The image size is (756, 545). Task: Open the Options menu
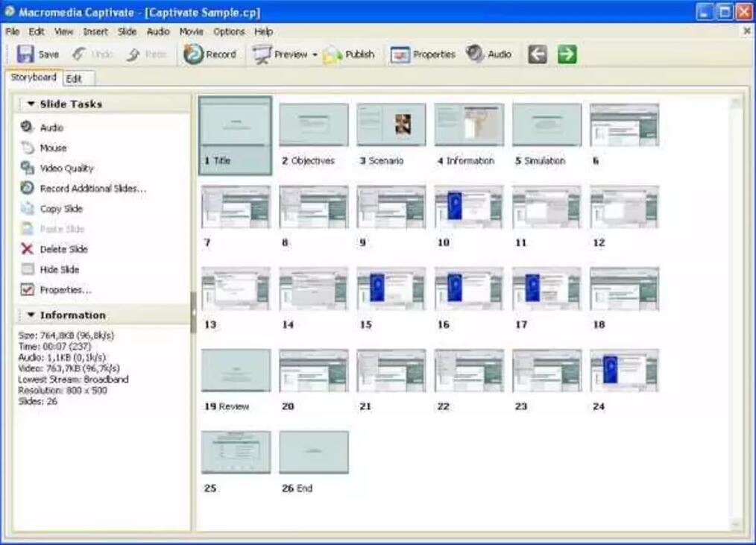point(229,31)
